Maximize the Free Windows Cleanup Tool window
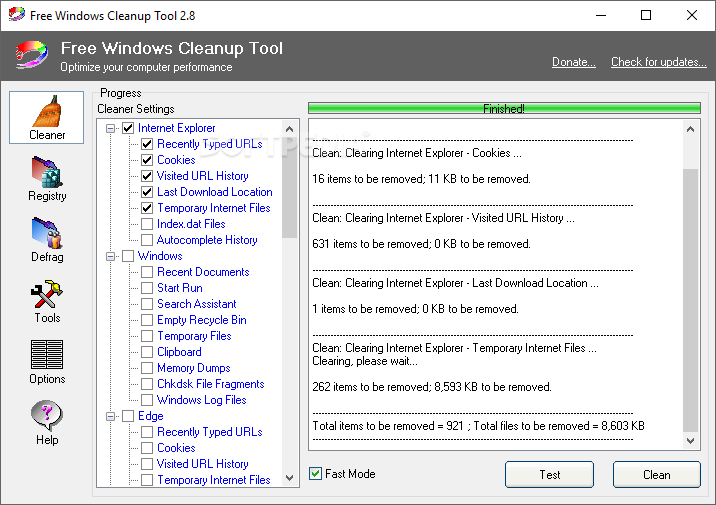716x505 pixels. tap(646, 16)
